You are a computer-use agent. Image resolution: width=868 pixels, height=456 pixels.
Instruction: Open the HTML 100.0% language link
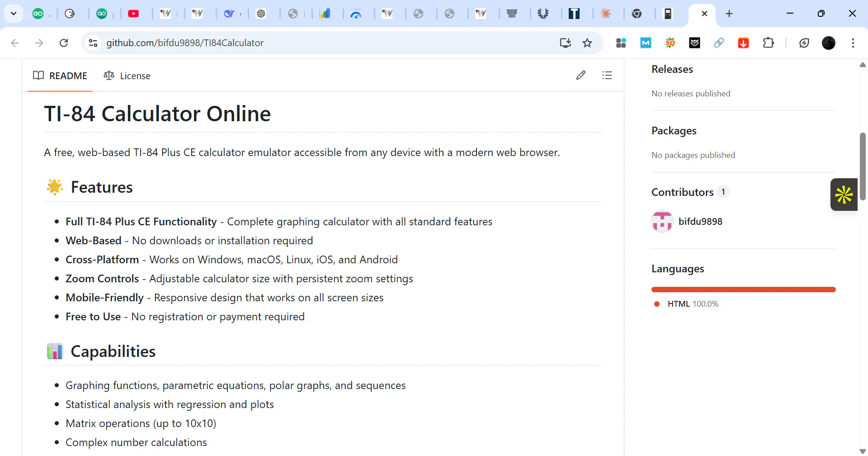click(x=693, y=304)
